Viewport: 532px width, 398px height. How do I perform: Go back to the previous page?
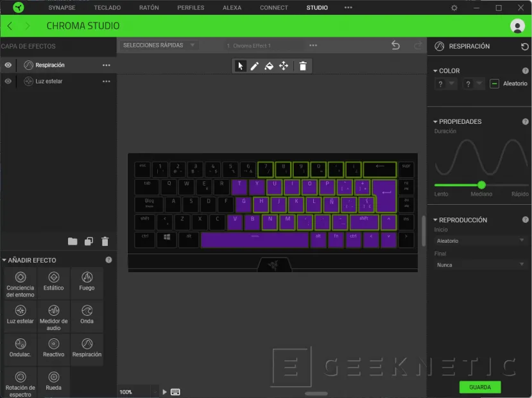pos(10,26)
